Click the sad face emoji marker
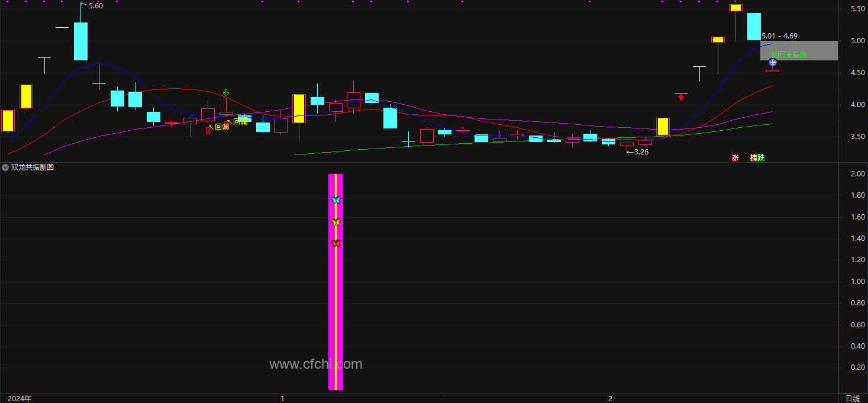This screenshot has width=868, height=403. pos(773,62)
